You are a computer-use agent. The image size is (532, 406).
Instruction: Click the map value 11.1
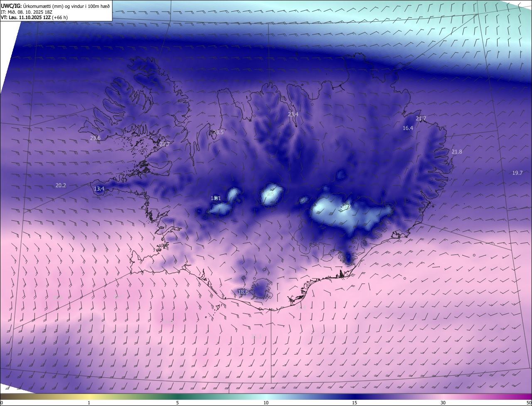(x=216, y=198)
